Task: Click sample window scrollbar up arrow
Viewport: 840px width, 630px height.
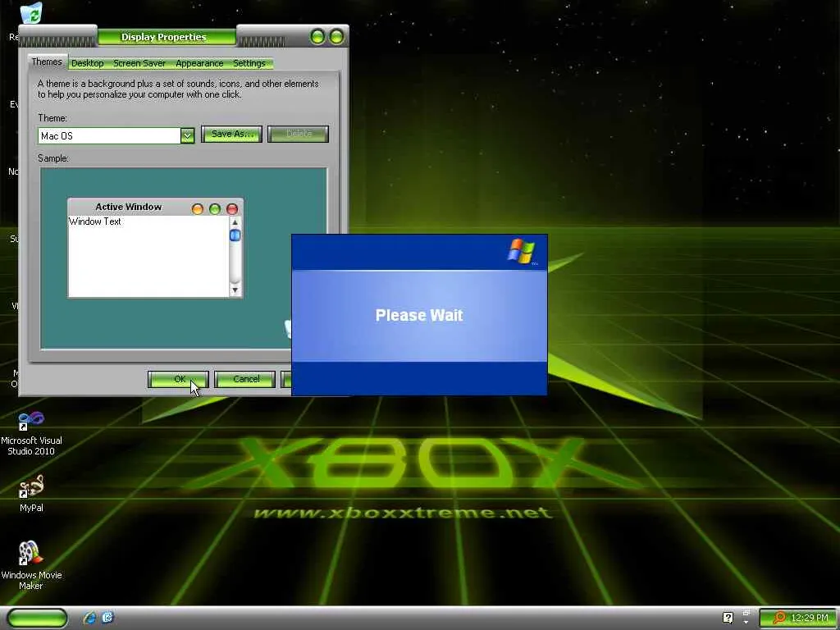Action: [x=235, y=221]
